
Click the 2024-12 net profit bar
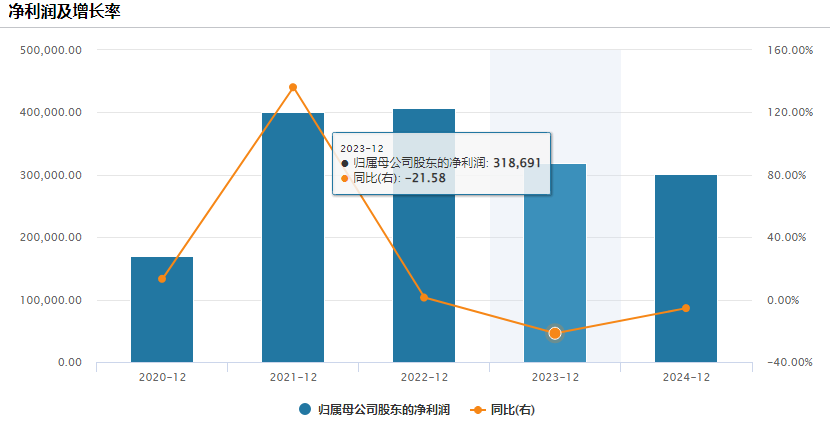686,269
